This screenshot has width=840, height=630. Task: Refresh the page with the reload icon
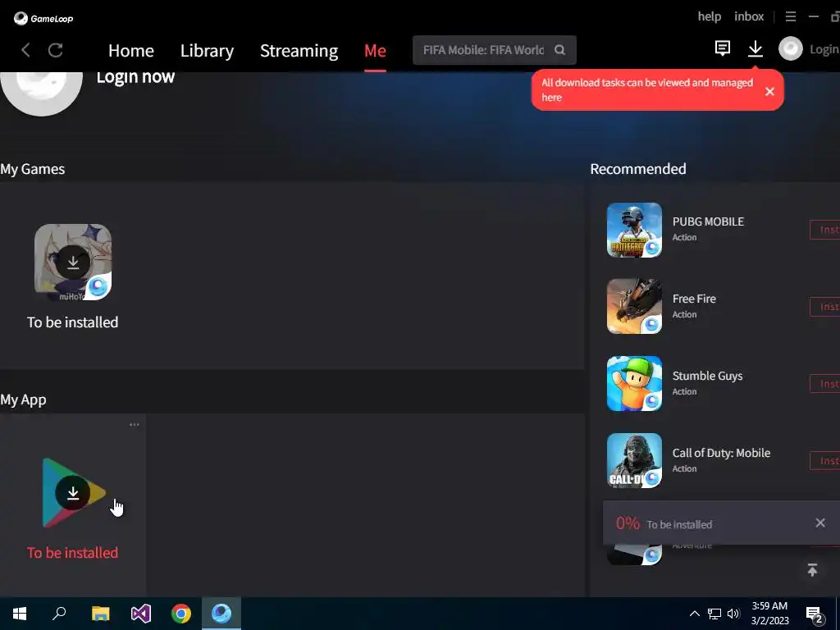pos(56,50)
